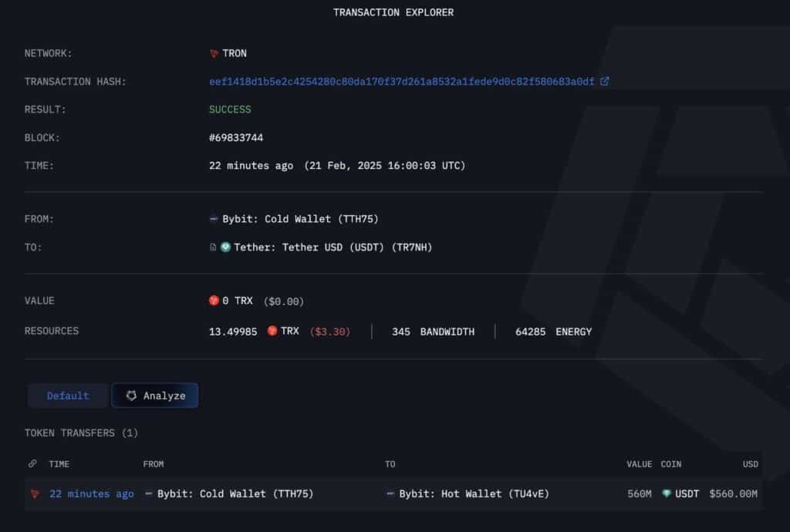Click the contract document icon in the TO row

(x=213, y=247)
